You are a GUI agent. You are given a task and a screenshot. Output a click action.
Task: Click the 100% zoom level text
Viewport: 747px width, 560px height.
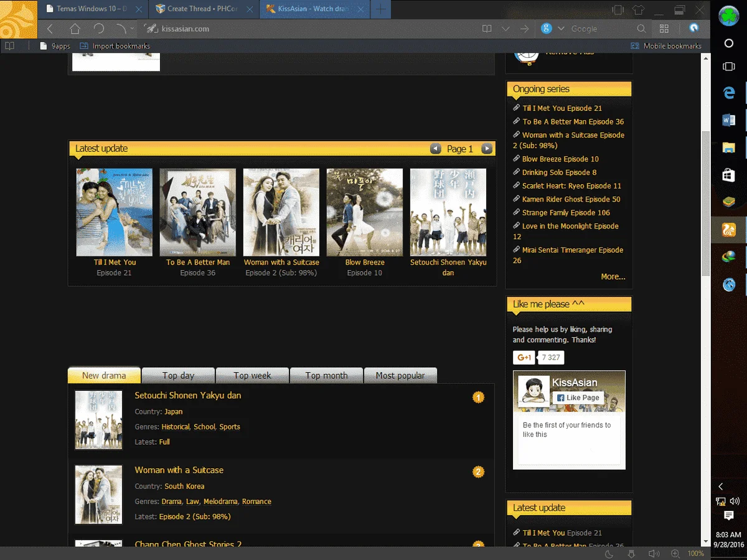click(x=696, y=553)
